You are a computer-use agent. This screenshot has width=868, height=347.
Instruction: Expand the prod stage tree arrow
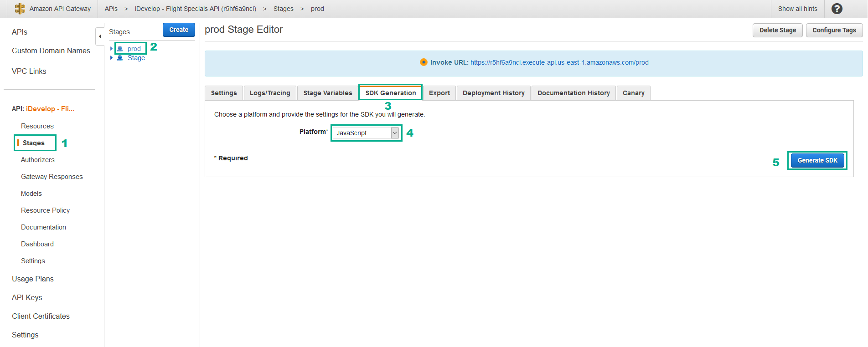[x=111, y=49]
